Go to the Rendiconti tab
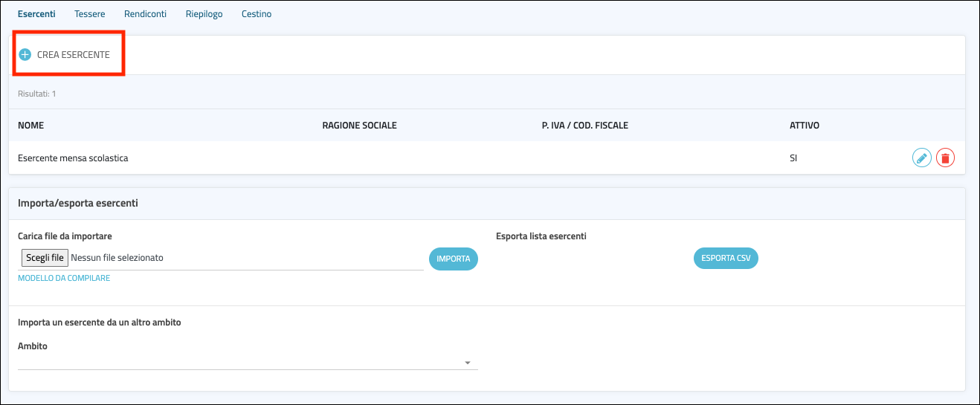Viewport: 980px width, 405px height. (x=145, y=14)
